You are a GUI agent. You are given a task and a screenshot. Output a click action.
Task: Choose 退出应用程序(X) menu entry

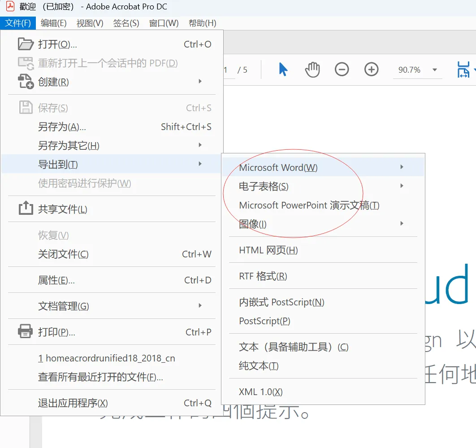click(112, 403)
